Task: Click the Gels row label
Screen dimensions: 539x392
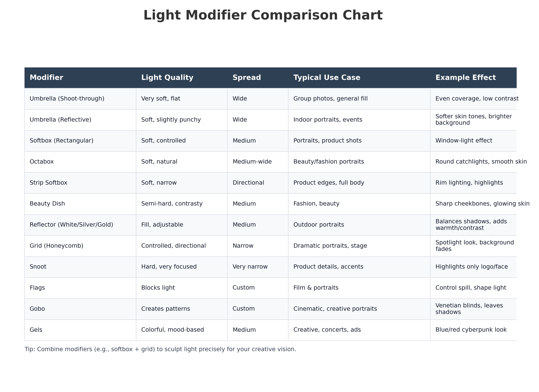Action: point(36,330)
